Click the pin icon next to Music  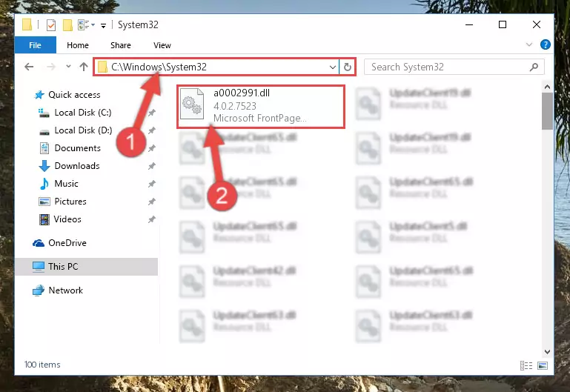(x=152, y=184)
